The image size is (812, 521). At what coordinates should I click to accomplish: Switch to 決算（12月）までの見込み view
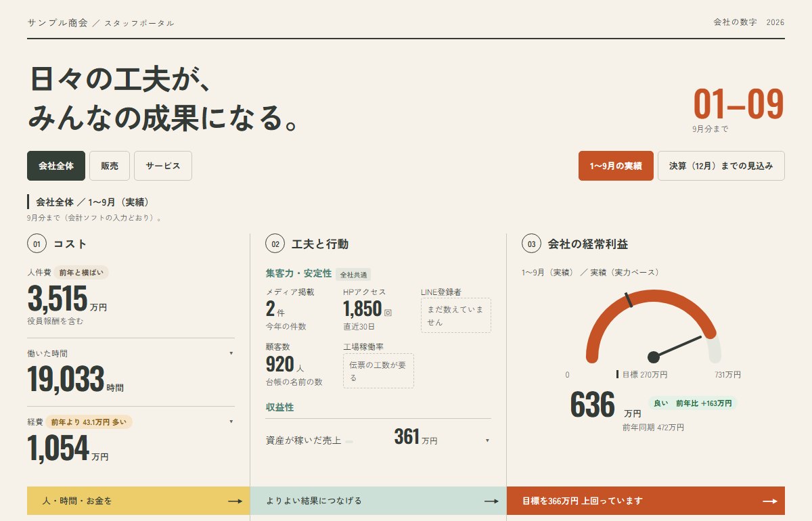click(x=721, y=166)
